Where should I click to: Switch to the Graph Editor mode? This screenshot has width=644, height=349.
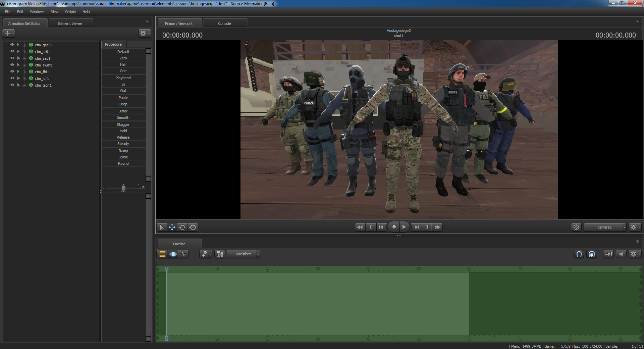coord(183,254)
